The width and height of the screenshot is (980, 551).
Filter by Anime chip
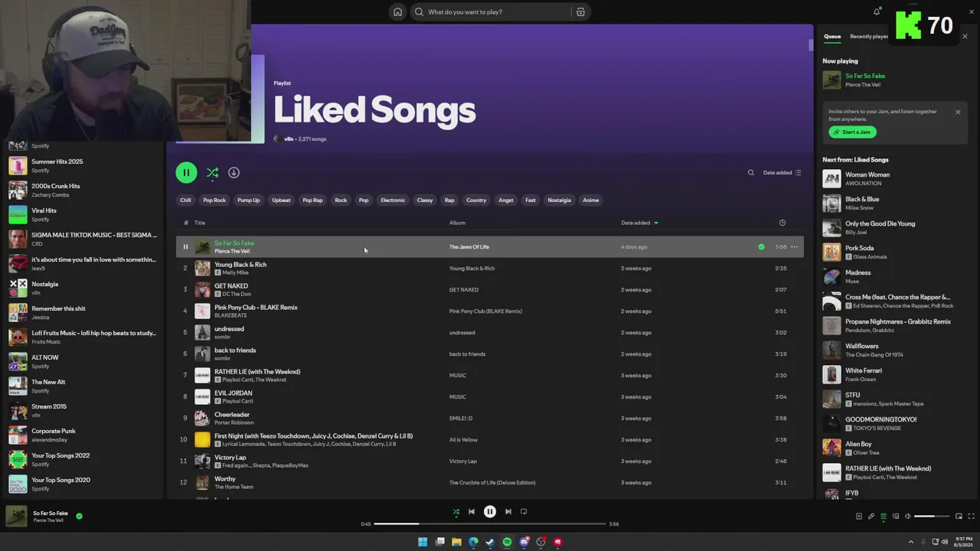(591, 200)
